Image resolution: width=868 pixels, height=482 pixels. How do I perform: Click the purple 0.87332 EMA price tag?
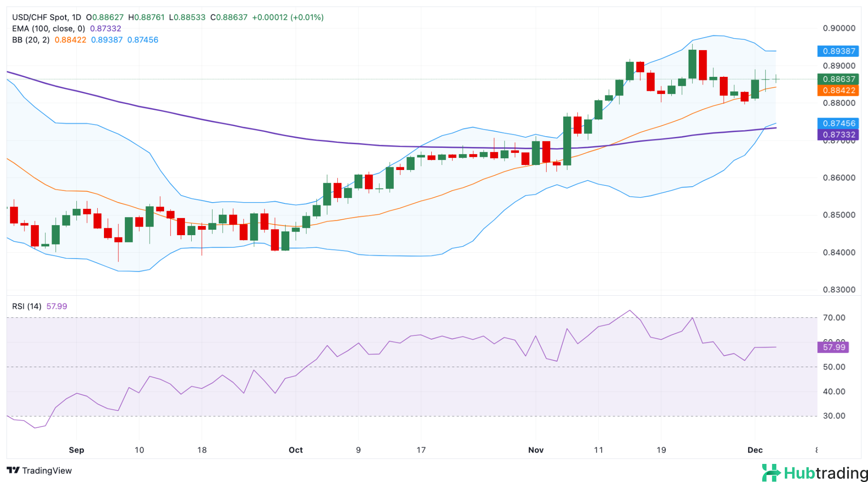839,135
